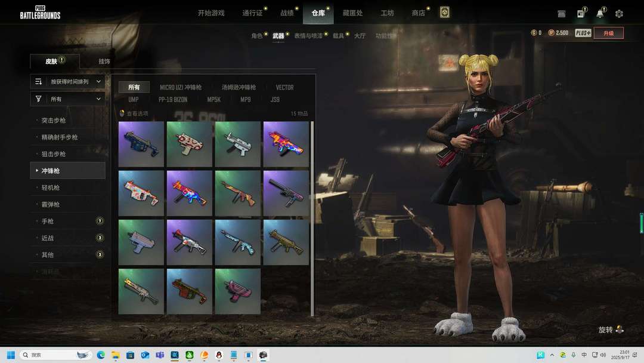
Task: Open Microsoft Teams from the taskbar
Action: click(160, 355)
